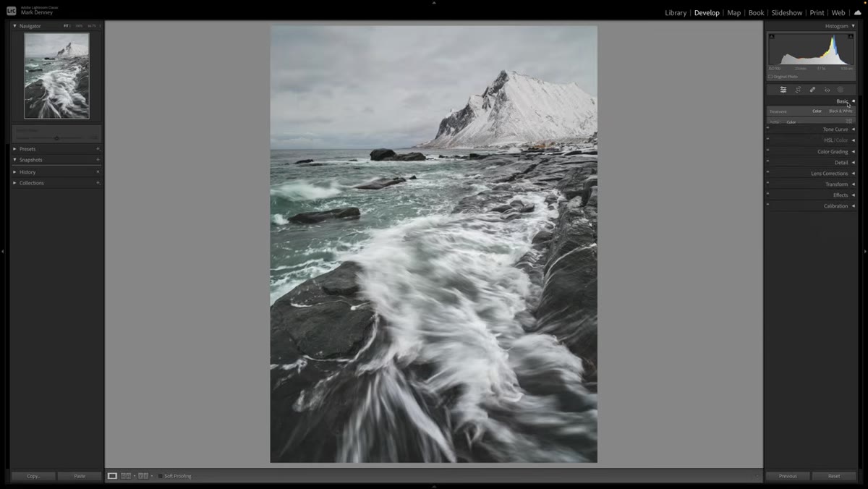Expand the Presets panel

[x=14, y=149]
